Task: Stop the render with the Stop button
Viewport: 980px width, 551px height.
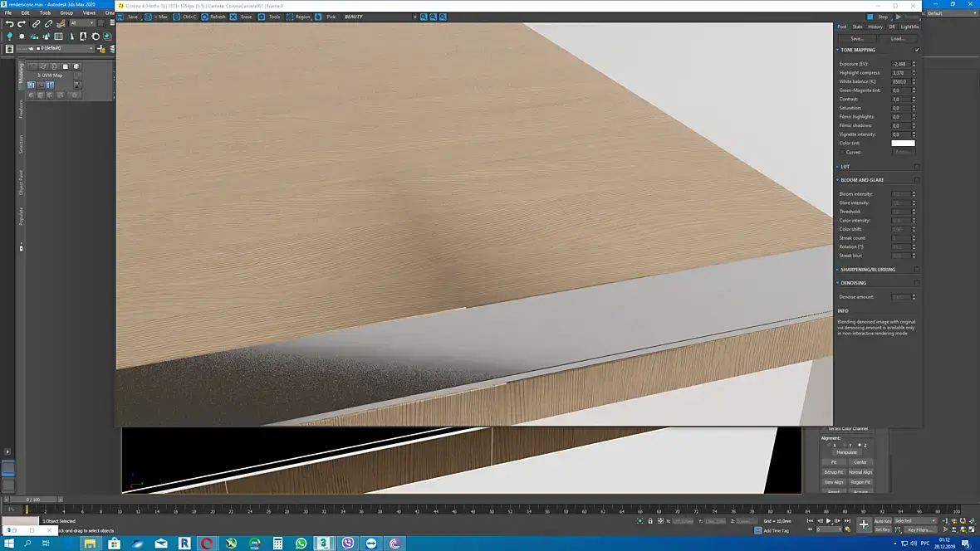Action: [878, 17]
